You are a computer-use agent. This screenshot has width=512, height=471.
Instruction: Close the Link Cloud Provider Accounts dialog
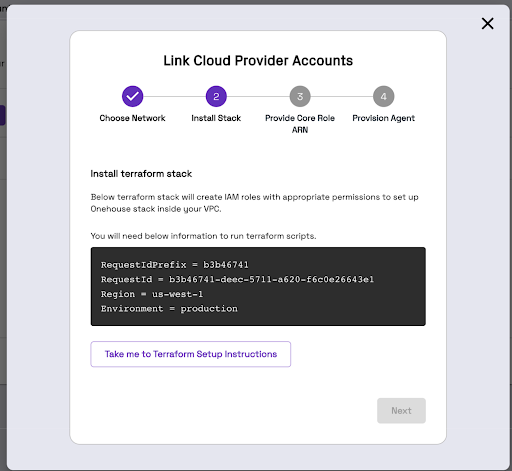[x=487, y=24]
